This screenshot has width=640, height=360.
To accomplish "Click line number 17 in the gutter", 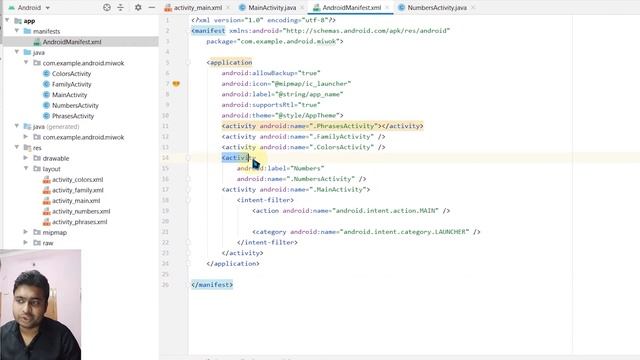I will pyautogui.click(x=165, y=189).
